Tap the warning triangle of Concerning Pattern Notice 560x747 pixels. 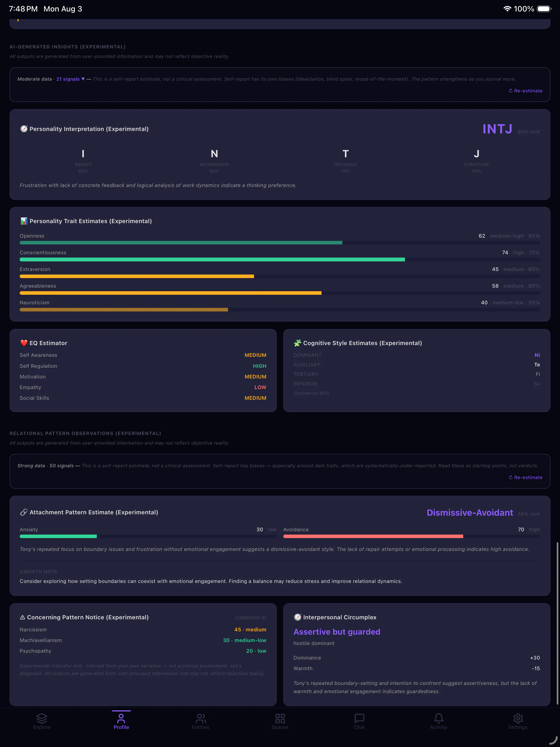click(23, 617)
